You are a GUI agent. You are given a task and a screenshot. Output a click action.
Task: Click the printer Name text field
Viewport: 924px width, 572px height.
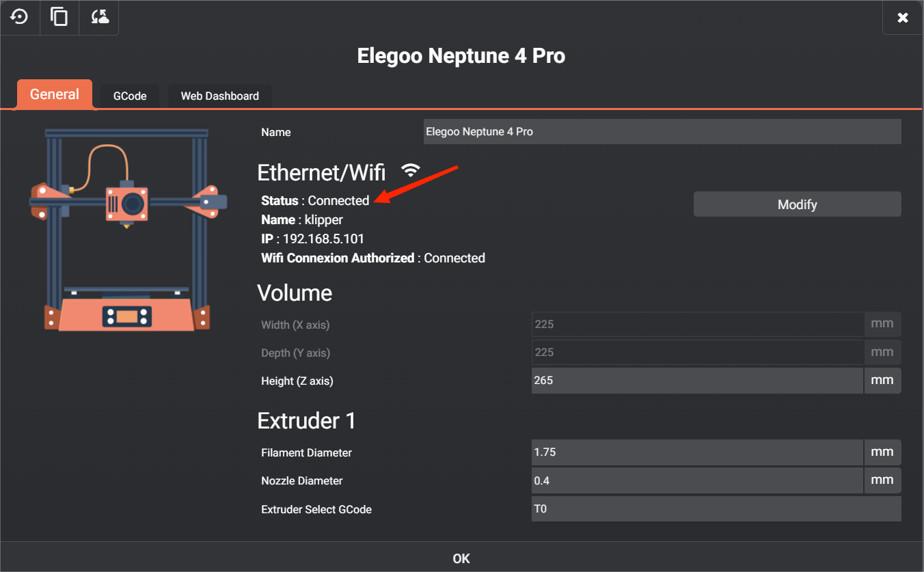click(x=662, y=132)
